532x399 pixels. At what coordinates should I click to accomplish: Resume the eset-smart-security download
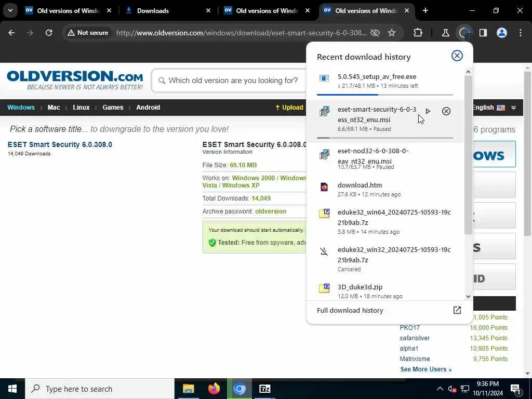tap(428, 111)
